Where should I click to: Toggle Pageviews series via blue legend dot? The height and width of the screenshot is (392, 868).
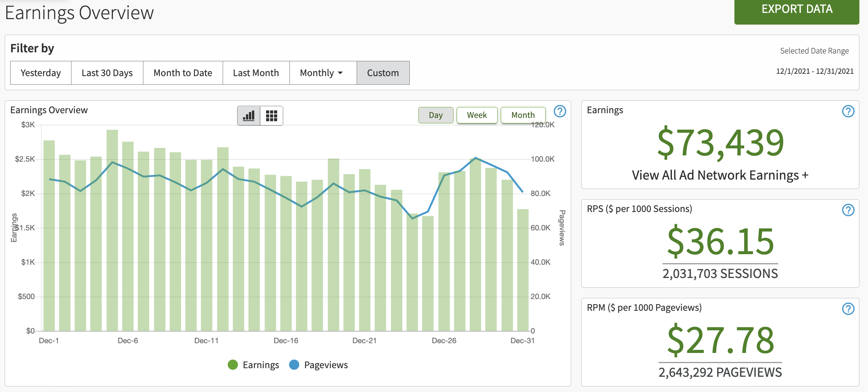tap(294, 365)
